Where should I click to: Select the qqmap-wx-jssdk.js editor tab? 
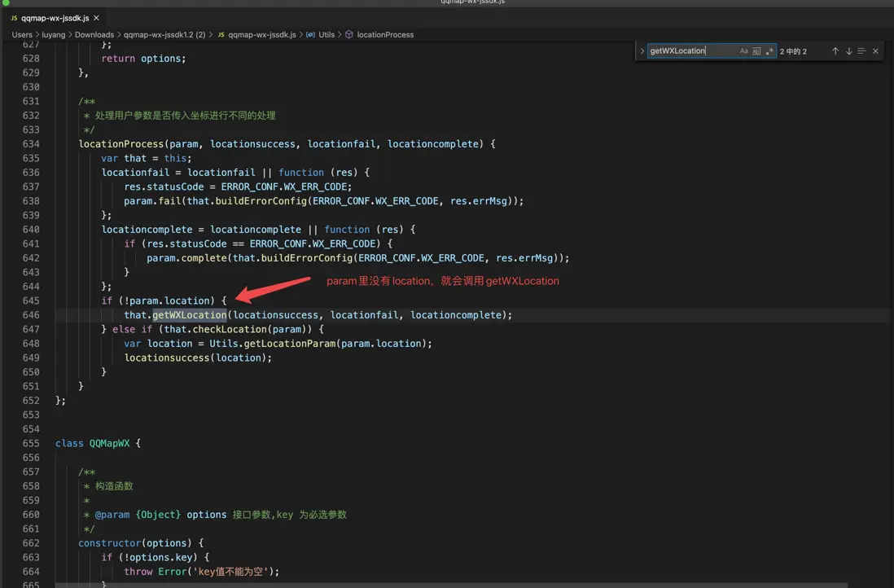[55, 18]
